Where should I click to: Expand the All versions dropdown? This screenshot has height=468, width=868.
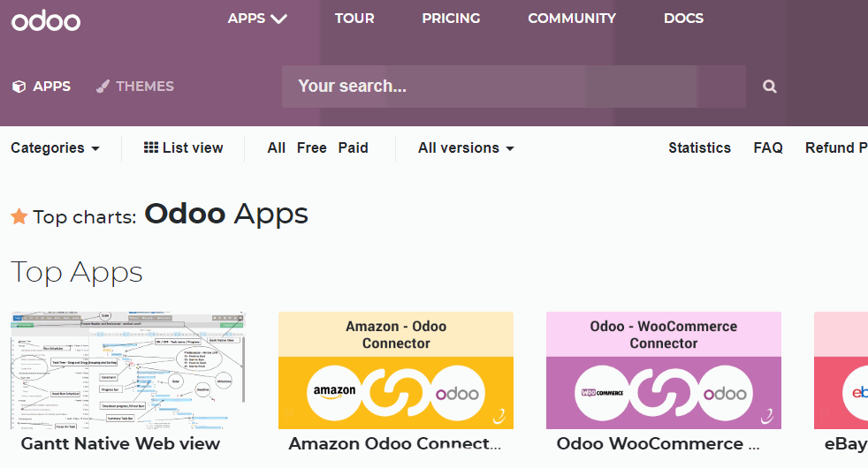[x=466, y=148]
